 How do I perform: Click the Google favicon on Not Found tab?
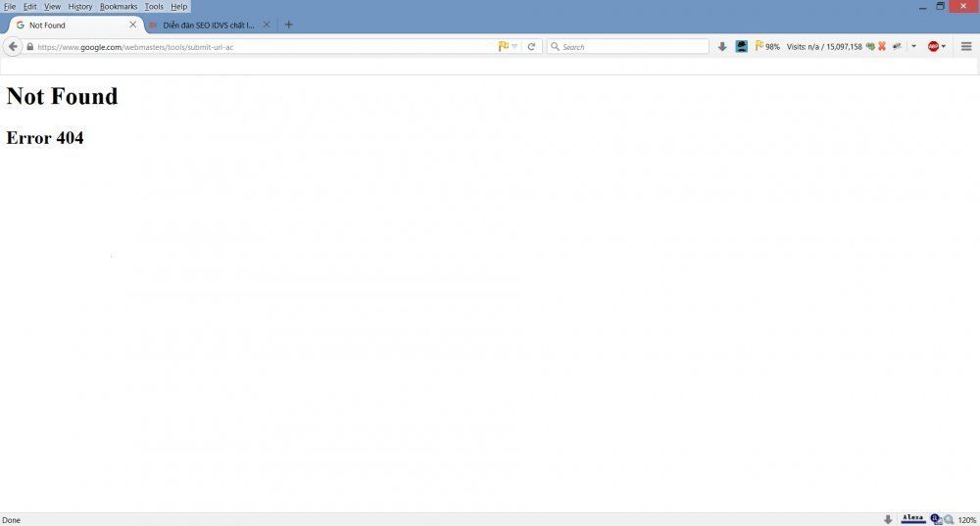point(20,25)
